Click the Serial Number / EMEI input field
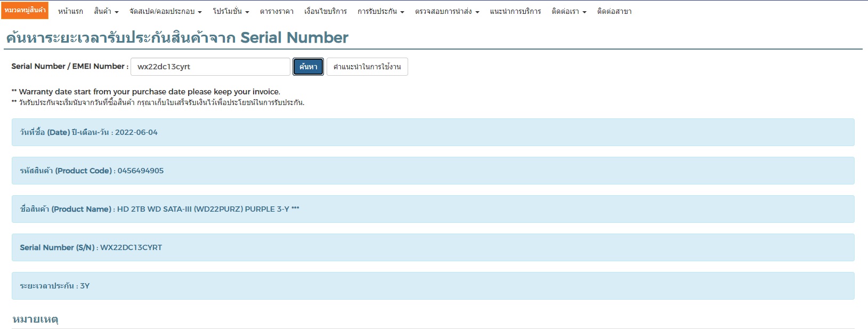868x329 pixels. point(210,67)
